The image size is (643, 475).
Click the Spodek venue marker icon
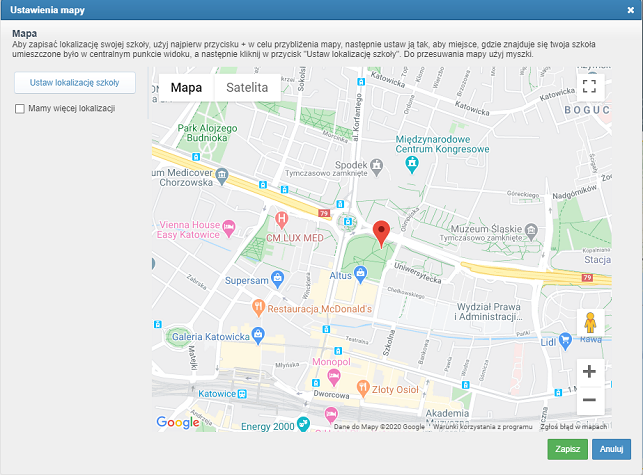376,167
